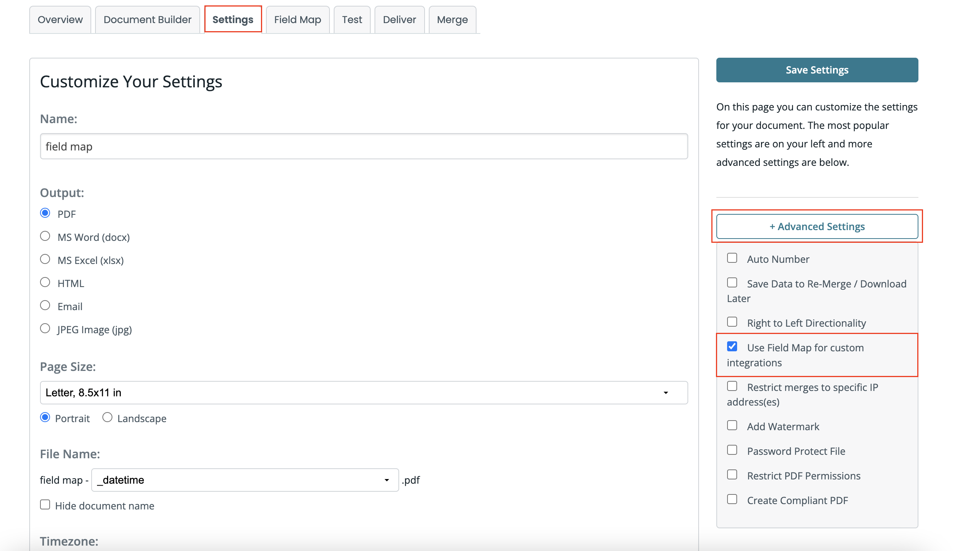Select JPEG Image output format

(45, 328)
